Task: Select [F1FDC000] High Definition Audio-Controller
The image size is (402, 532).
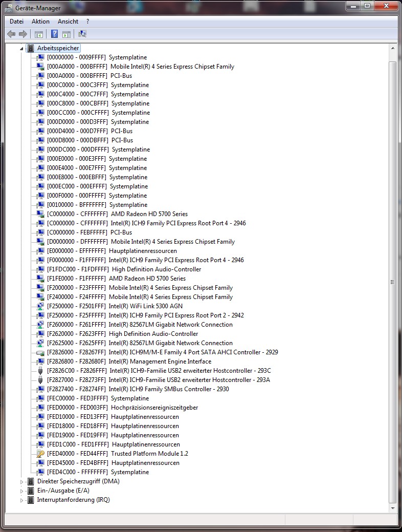Action: 124,269
